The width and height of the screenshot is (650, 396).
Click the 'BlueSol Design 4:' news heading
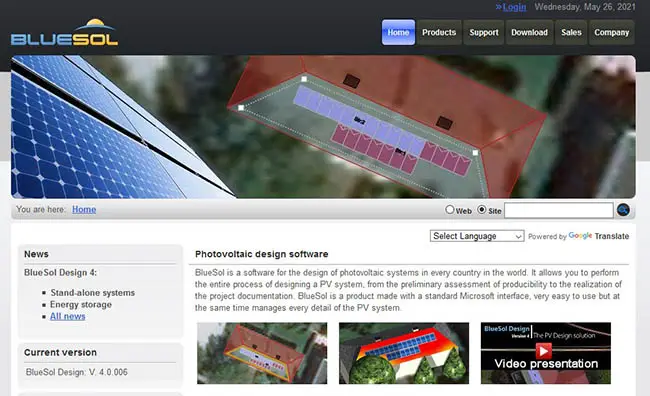click(x=60, y=272)
